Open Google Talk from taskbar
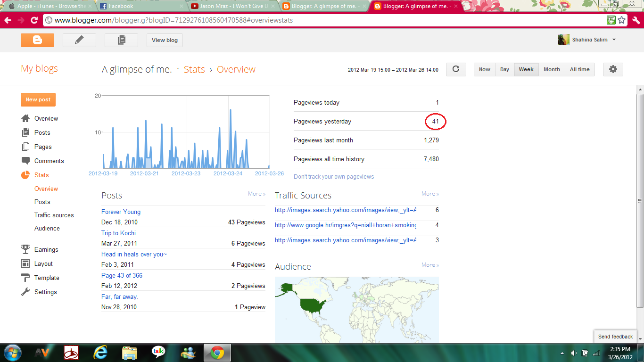Image resolution: width=644 pixels, height=362 pixels. [x=158, y=352]
